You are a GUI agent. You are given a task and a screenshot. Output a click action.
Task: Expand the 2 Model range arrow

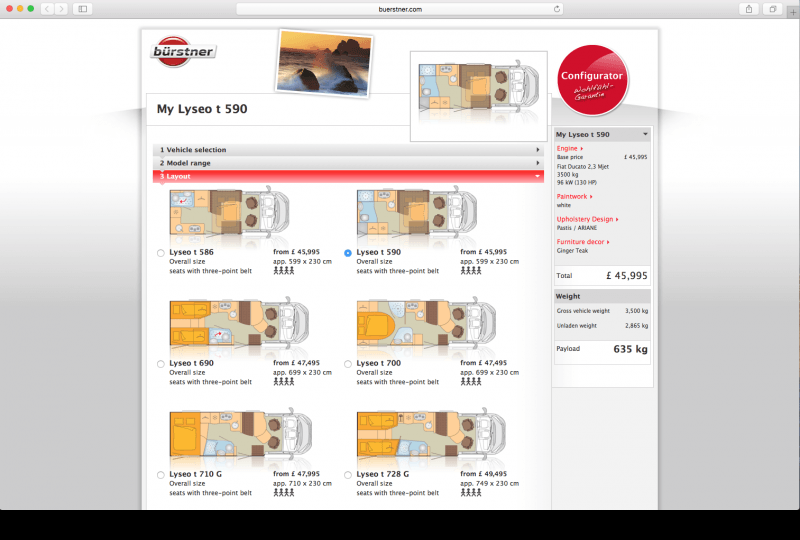[x=537, y=163]
